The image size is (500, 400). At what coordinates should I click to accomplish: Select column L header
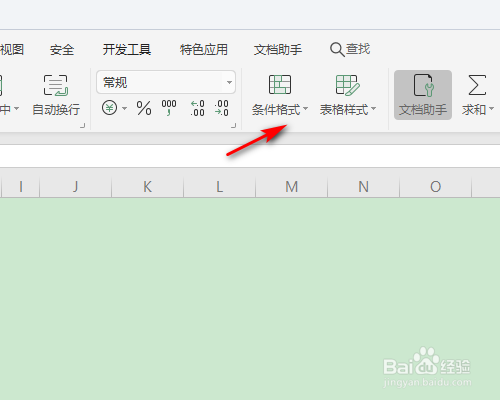(220, 187)
